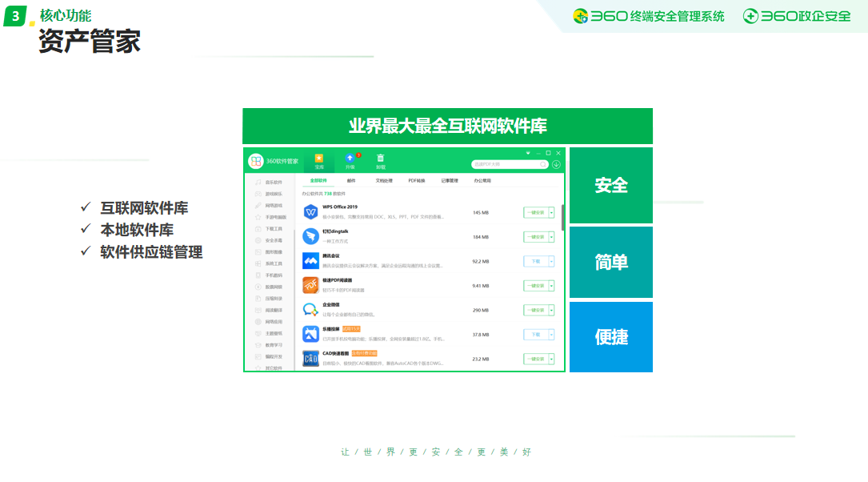Select the 手游电脑版 sidebar category

tap(270, 217)
